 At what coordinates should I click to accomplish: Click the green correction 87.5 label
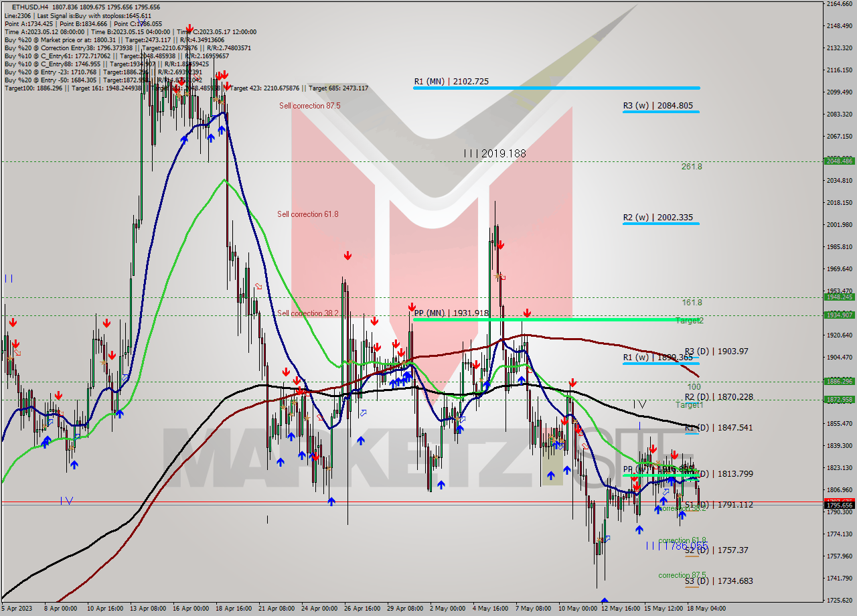tap(682, 575)
